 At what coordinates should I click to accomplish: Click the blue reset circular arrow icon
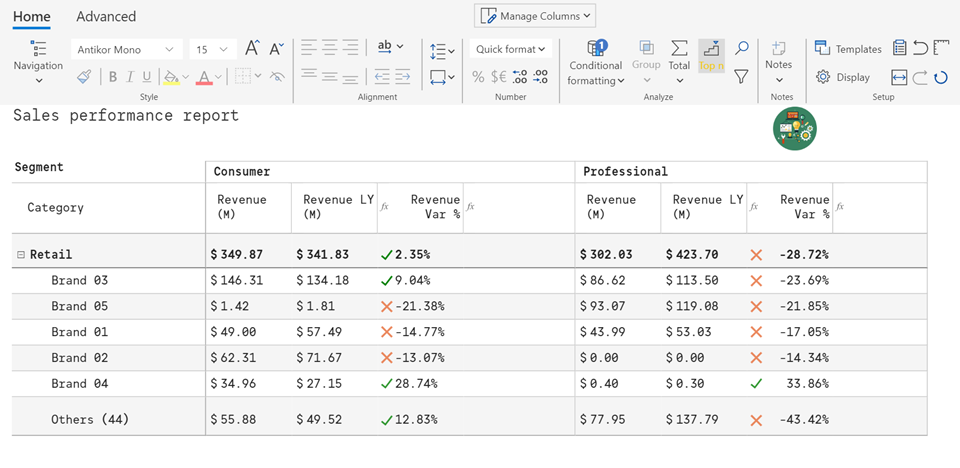[941, 77]
